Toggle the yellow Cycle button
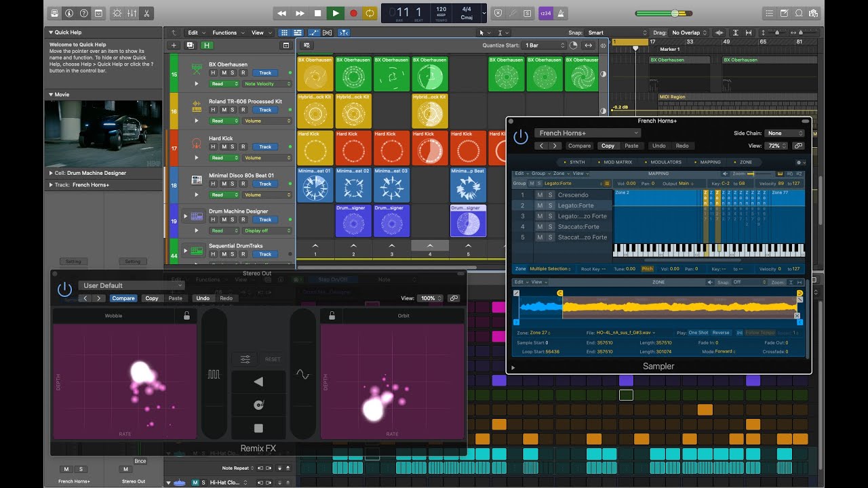Screen dimensions: 868x488 click(x=370, y=13)
